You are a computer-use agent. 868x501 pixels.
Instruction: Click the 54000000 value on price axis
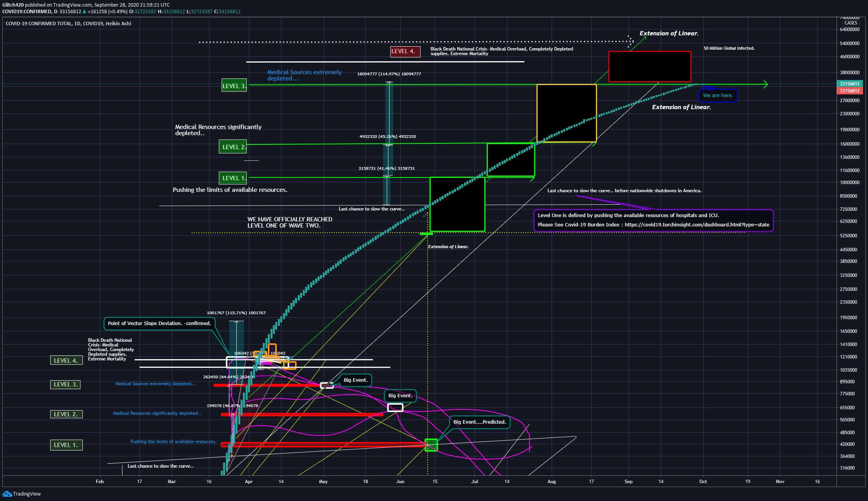(x=849, y=43)
